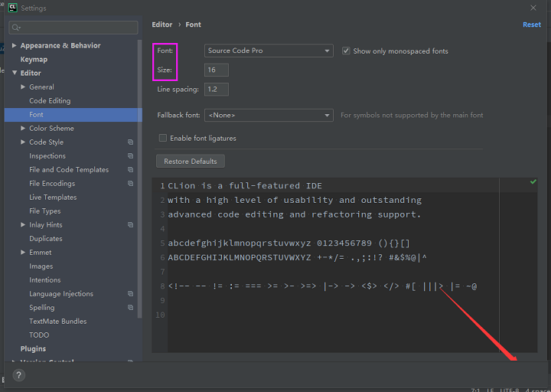Select the Font settings page
The height and width of the screenshot is (392, 551).
click(73, 115)
